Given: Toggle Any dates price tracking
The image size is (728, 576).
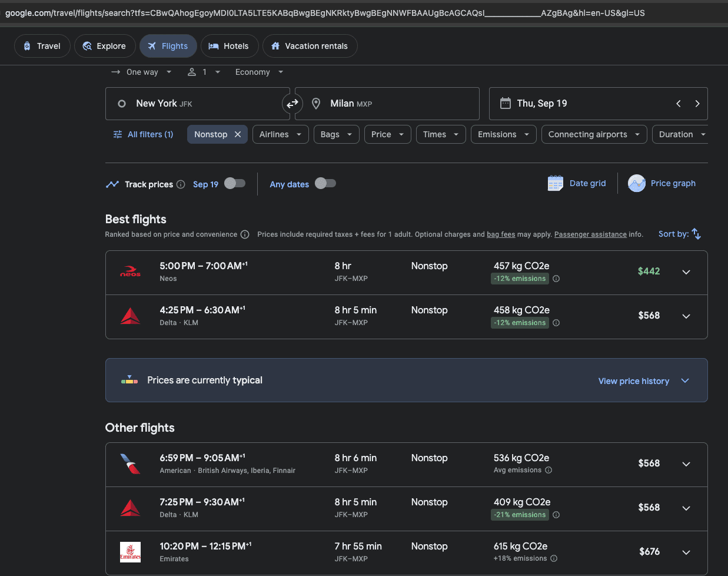Looking at the screenshot, I should pyautogui.click(x=325, y=184).
